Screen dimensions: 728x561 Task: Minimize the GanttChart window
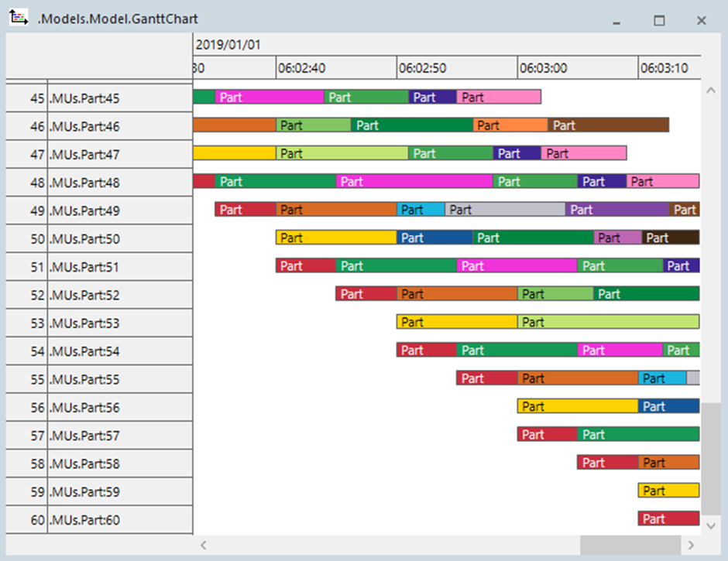pyautogui.click(x=617, y=21)
